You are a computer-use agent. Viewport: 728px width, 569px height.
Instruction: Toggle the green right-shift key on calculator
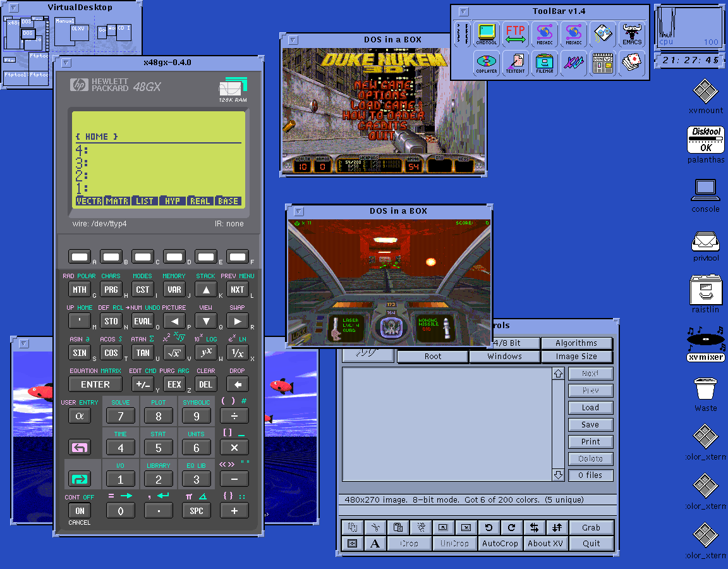(80, 479)
